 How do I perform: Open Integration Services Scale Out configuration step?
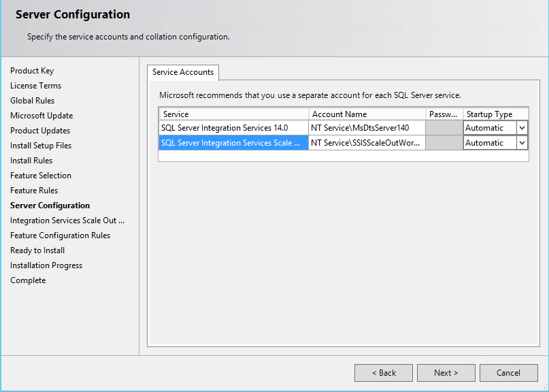67,220
